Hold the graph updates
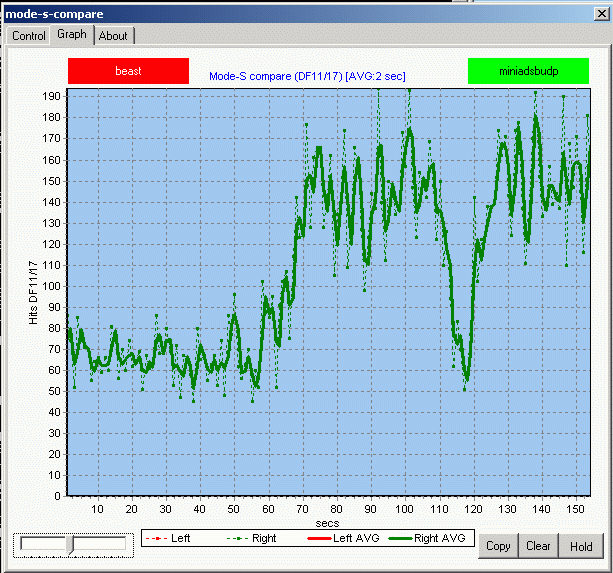Viewport: 613px width, 573px height. click(581, 546)
